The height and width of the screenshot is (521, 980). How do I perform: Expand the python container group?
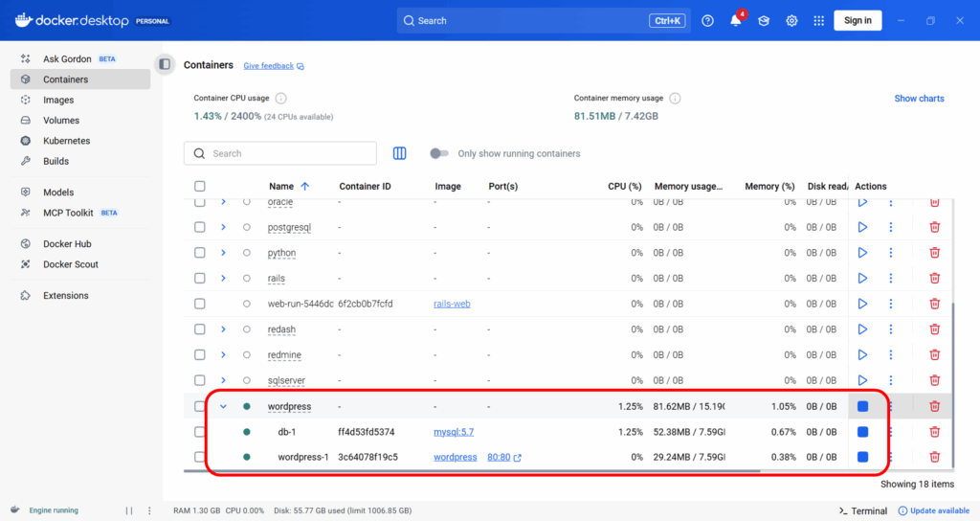(x=223, y=253)
